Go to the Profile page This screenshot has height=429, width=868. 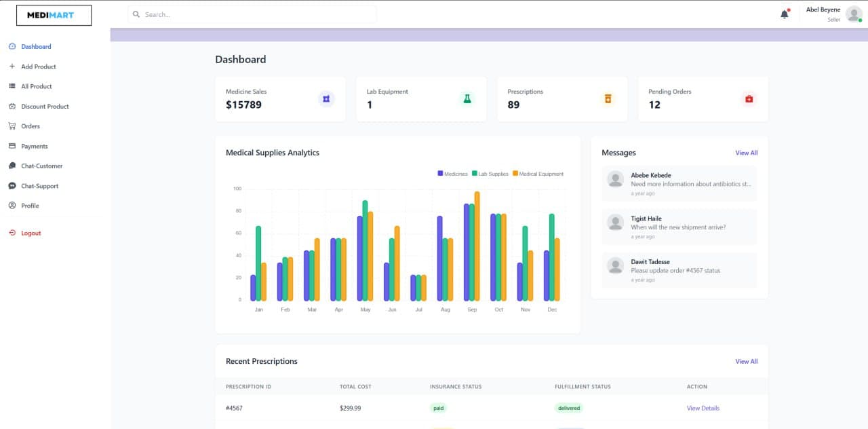click(x=30, y=205)
